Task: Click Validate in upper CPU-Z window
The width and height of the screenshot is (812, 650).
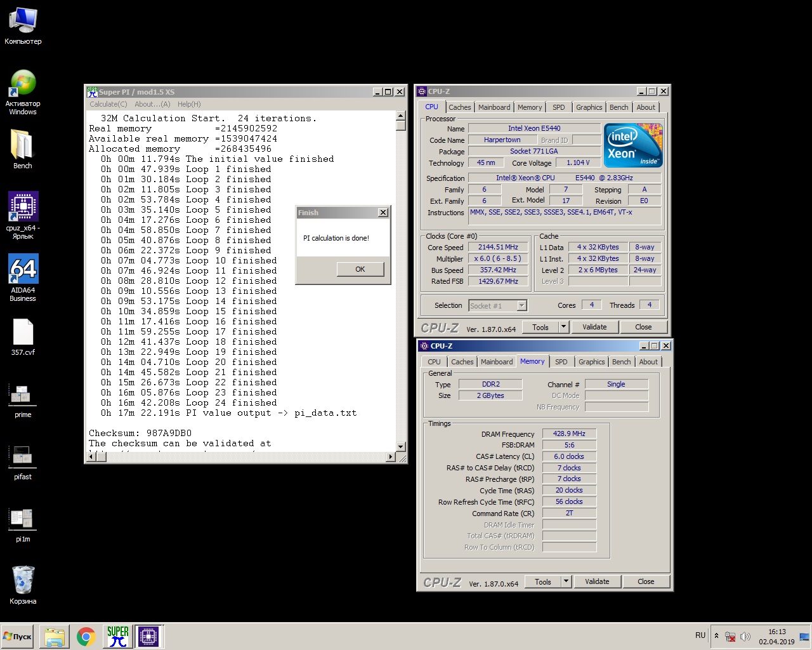Action: pos(594,327)
